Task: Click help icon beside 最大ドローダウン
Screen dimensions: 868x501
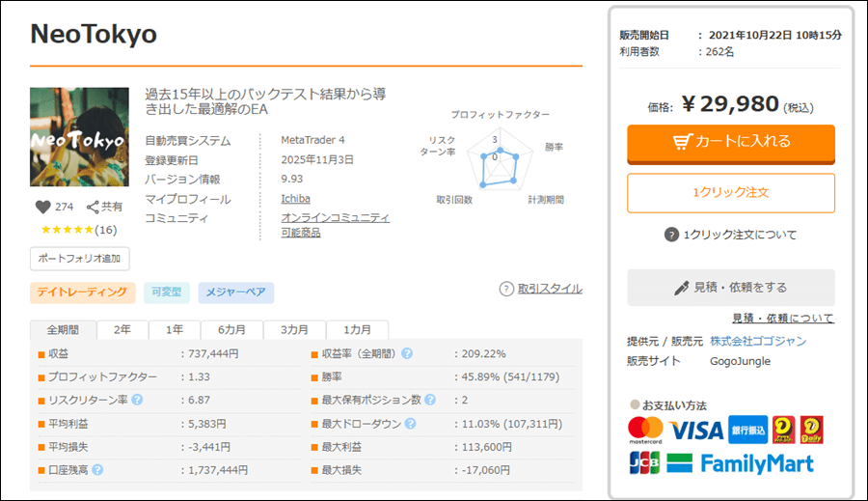Action: (410, 424)
